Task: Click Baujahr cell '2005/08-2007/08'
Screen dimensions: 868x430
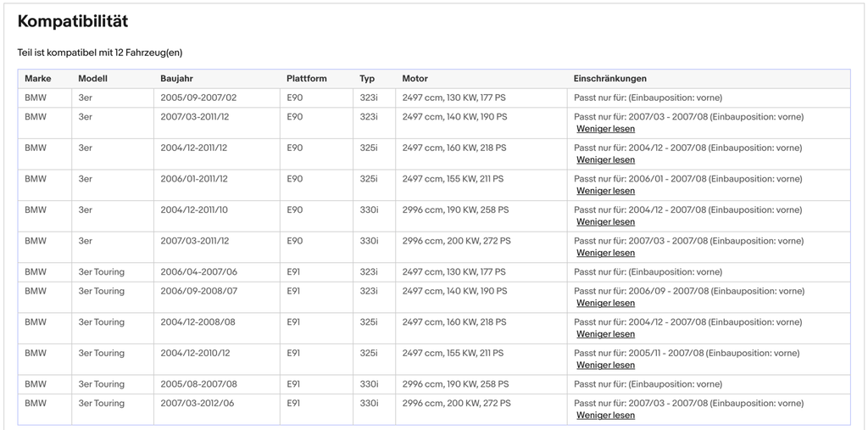Action: (198, 384)
